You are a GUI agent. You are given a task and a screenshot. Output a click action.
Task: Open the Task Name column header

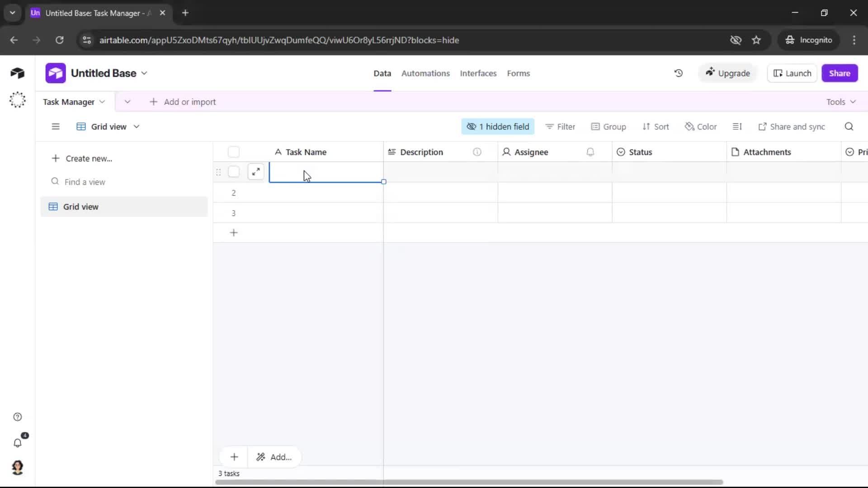[326, 152]
